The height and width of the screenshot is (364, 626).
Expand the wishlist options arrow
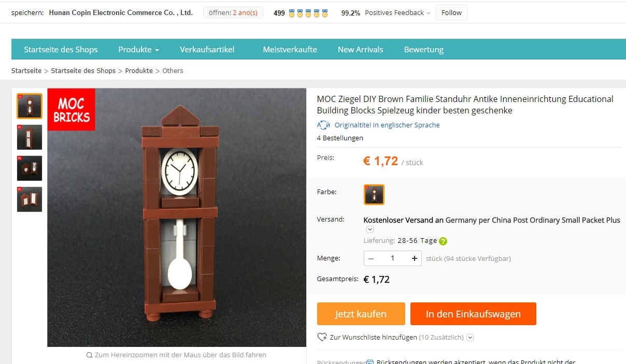470,338
